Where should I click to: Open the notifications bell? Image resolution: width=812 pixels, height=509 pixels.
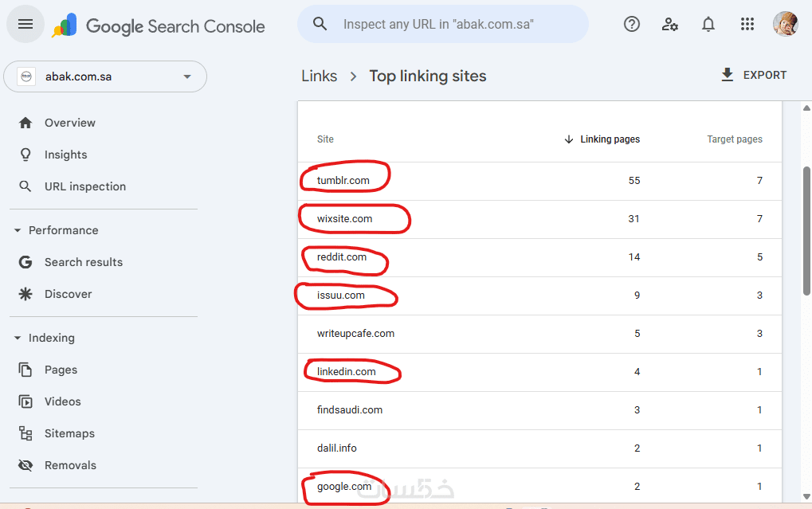[708, 24]
